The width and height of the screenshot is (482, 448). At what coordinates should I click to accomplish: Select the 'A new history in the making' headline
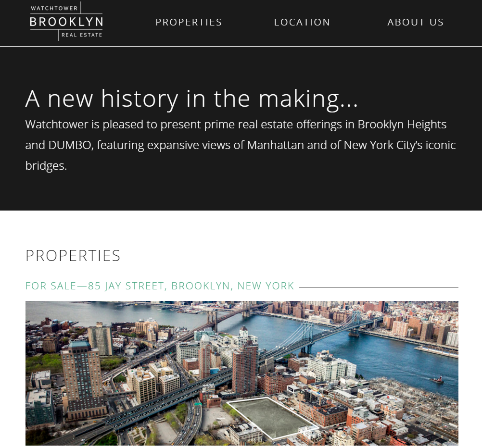191,99
